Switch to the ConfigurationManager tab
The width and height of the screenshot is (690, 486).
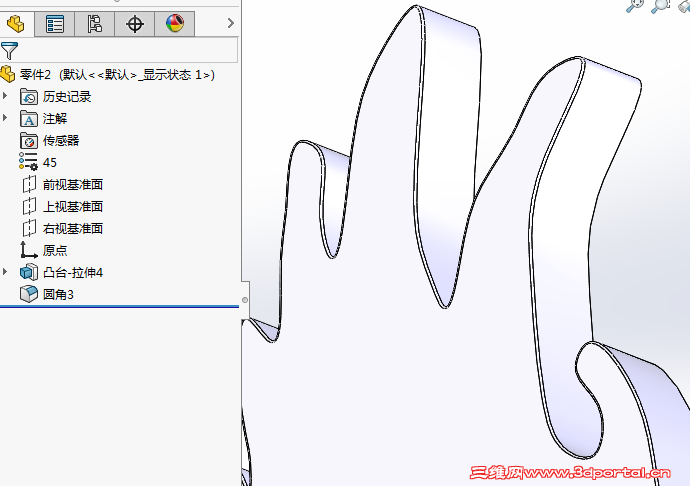[x=95, y=24]
